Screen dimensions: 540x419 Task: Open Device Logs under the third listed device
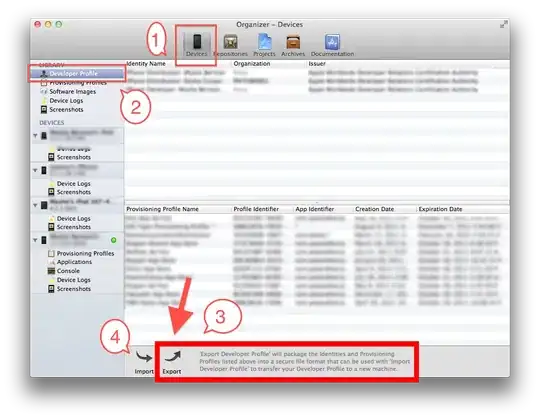69,218
